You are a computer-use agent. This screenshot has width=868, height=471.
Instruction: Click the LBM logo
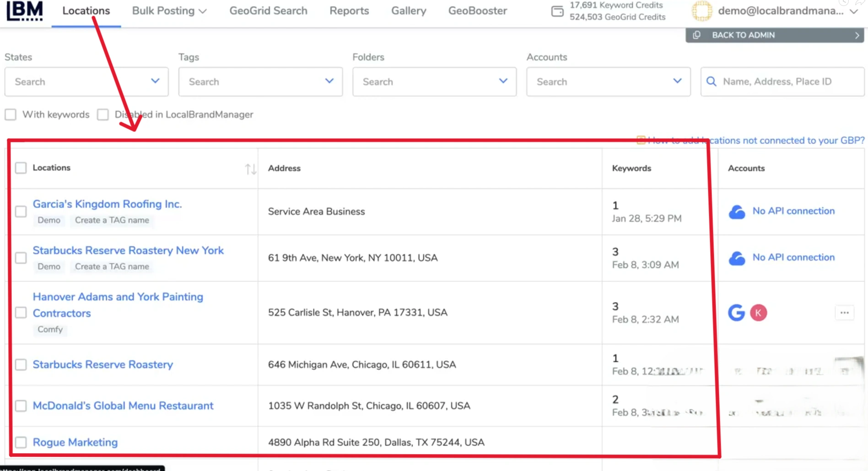pyautogui.click(x=24, y=11)
